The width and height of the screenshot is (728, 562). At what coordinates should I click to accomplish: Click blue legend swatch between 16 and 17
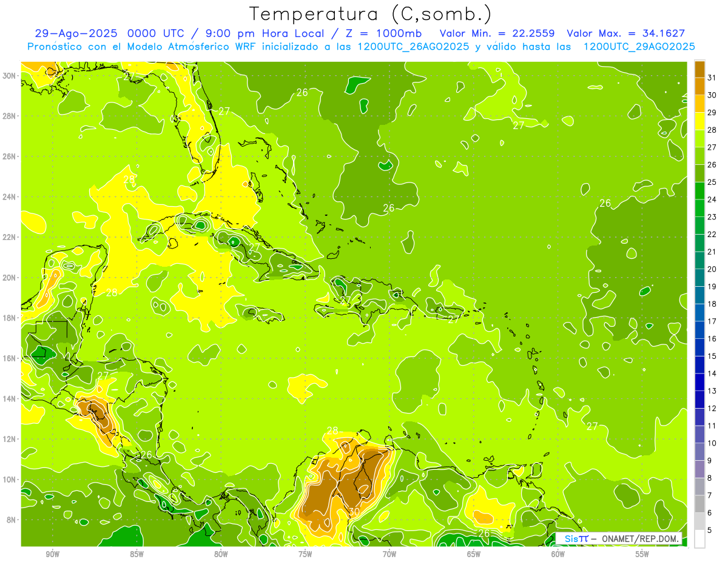pos(699,330)
